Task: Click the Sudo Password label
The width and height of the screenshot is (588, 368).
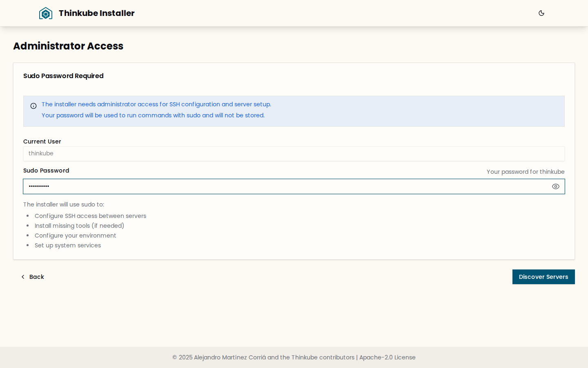Action: coord(46,171)
